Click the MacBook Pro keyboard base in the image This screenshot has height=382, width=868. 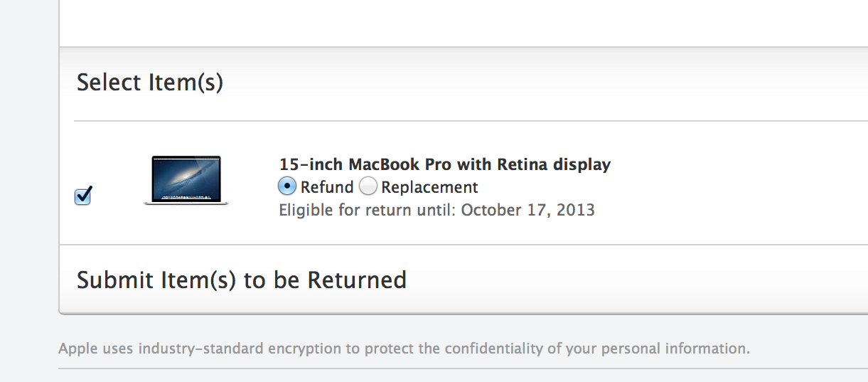[x=186, y=203]
